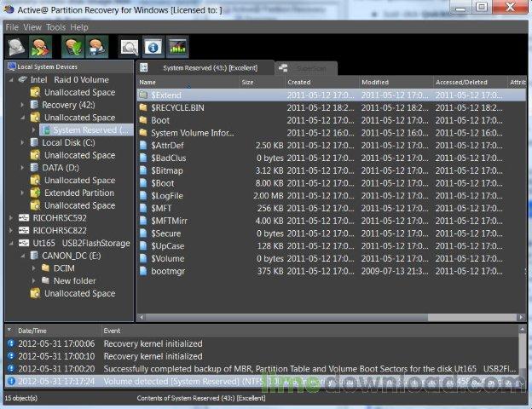This screenshot has width=532, height=409.
Task: Expand the New folder node
Action: (33, 281)
